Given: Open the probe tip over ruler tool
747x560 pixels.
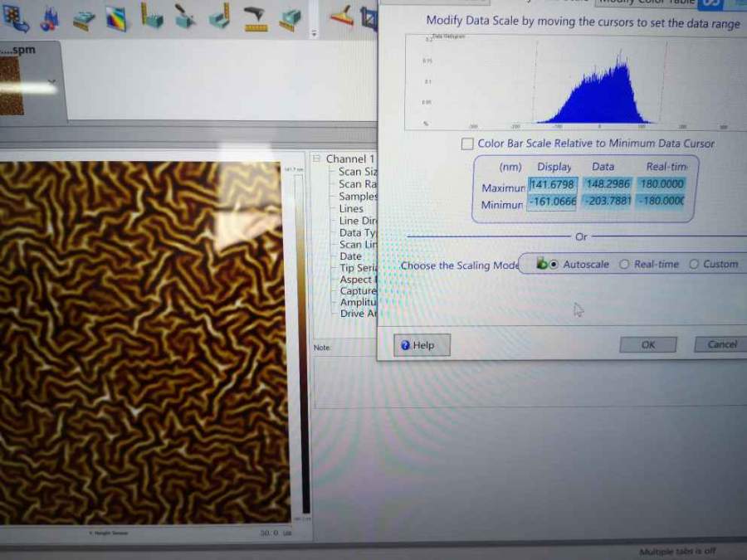Looking at the screenshot, I should 256,19.
